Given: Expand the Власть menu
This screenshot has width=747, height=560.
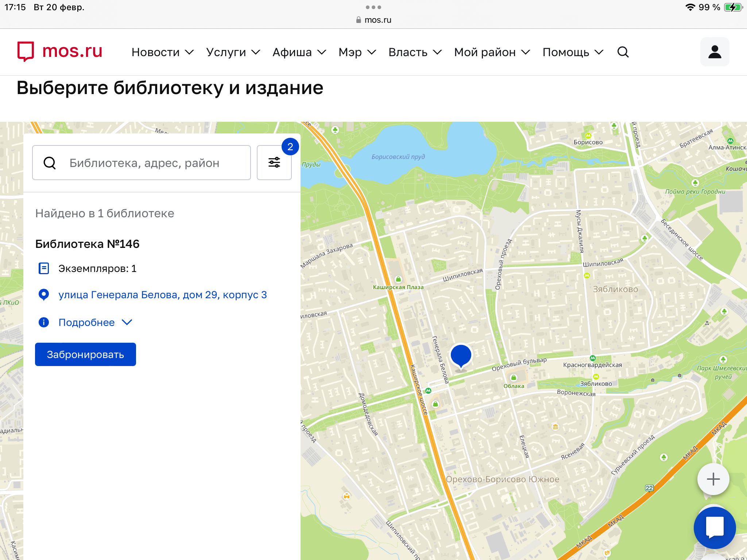Looking at the screenshot, I should pos(415,52).
